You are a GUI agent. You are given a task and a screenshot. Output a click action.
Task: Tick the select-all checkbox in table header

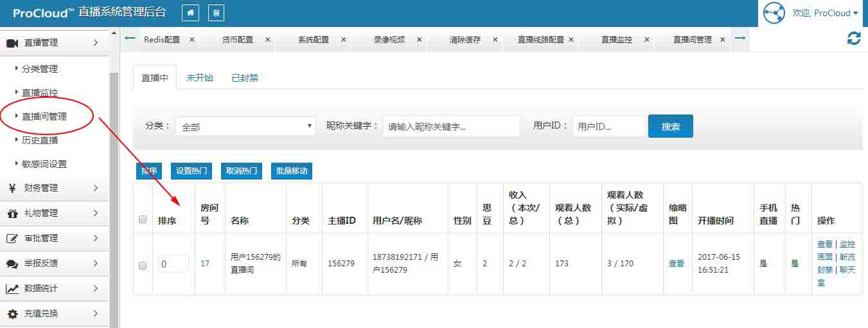[x=143, y=220]
